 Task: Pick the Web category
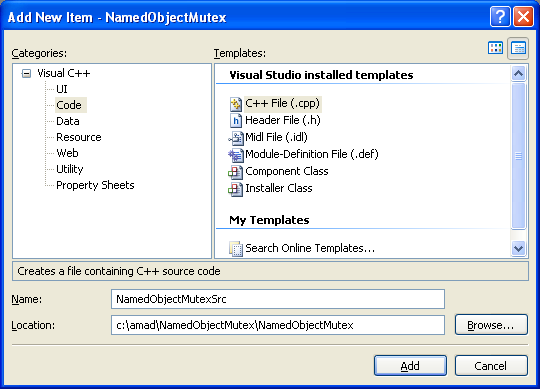pyautogui.click(x=67, y=153)
